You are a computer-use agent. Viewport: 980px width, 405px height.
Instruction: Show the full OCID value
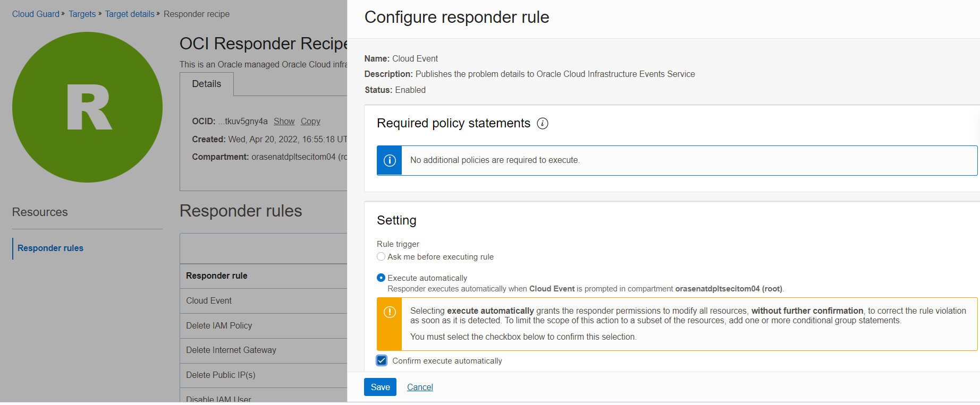point(284,122)
